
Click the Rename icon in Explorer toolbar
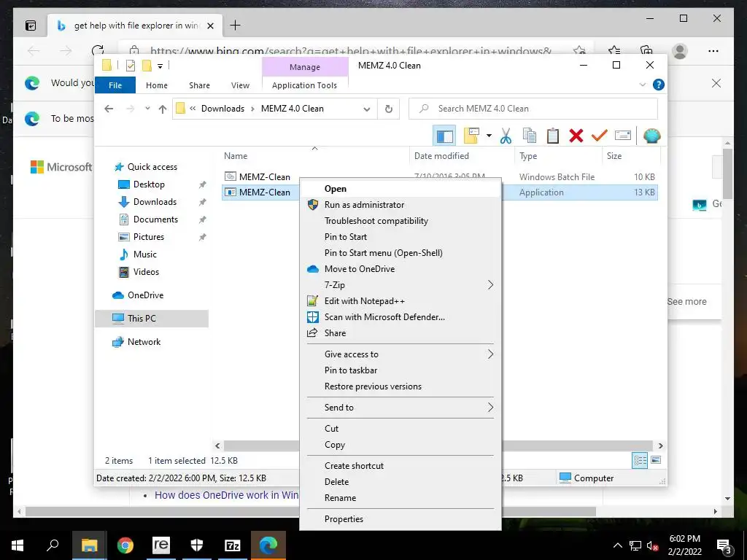click(x=623, y=136)
